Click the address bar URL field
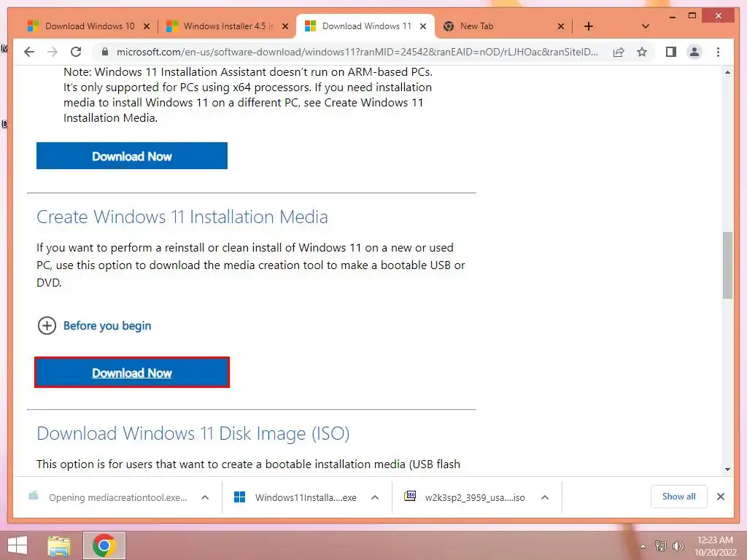747x560 pixels. tap(357, 52)
